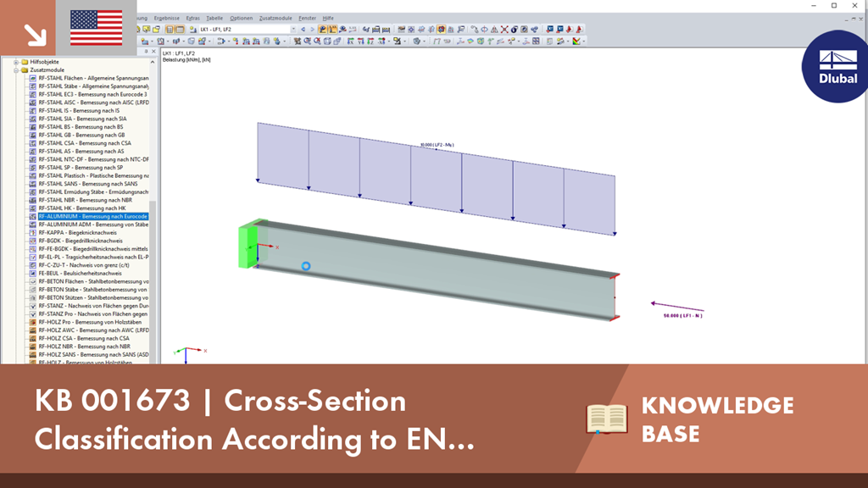Select RF-EL-PL - Tragsicherheitsnachweis entry
The image size is (868, 488).
click(93, 257)
